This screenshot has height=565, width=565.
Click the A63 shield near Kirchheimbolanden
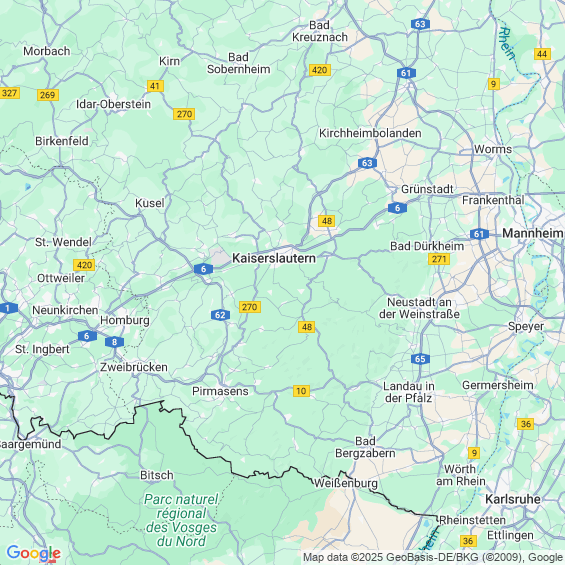point(368,163)
